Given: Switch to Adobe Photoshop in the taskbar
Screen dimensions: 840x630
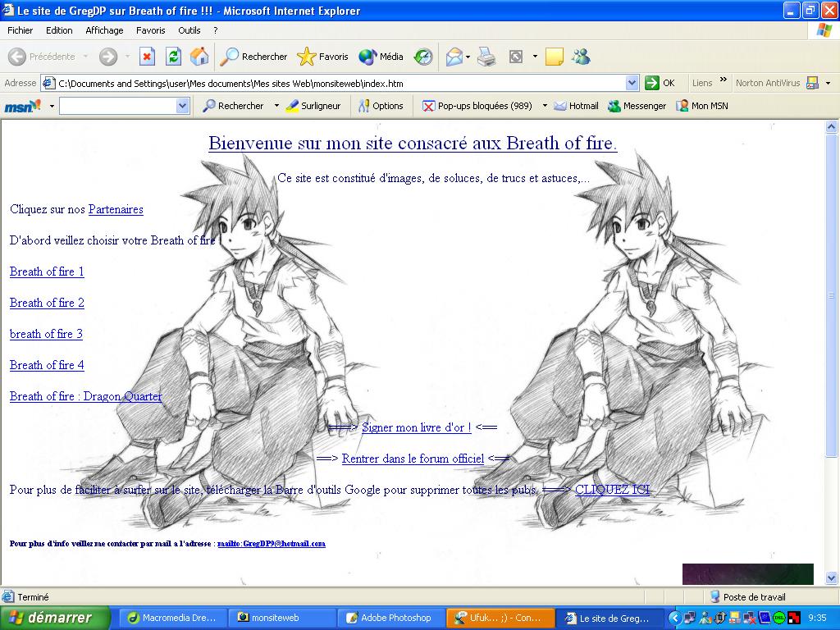Looking at the screenshot, I should (x=390, y=618).
